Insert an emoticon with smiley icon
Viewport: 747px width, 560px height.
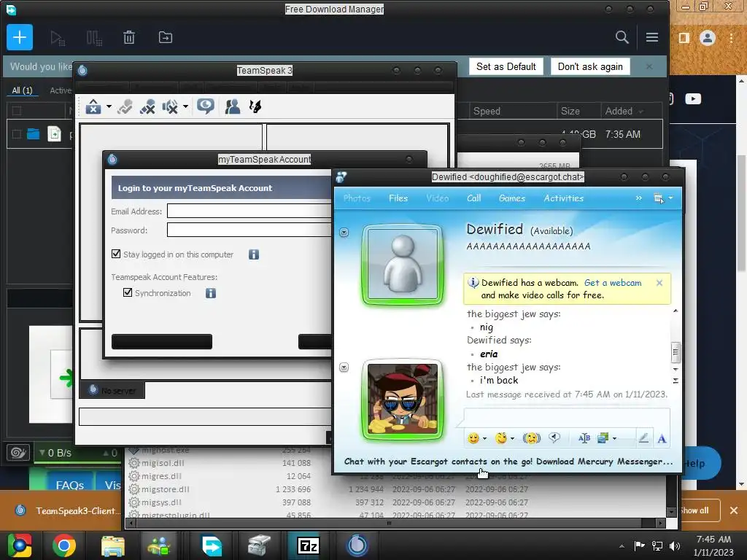pos(473,438)
